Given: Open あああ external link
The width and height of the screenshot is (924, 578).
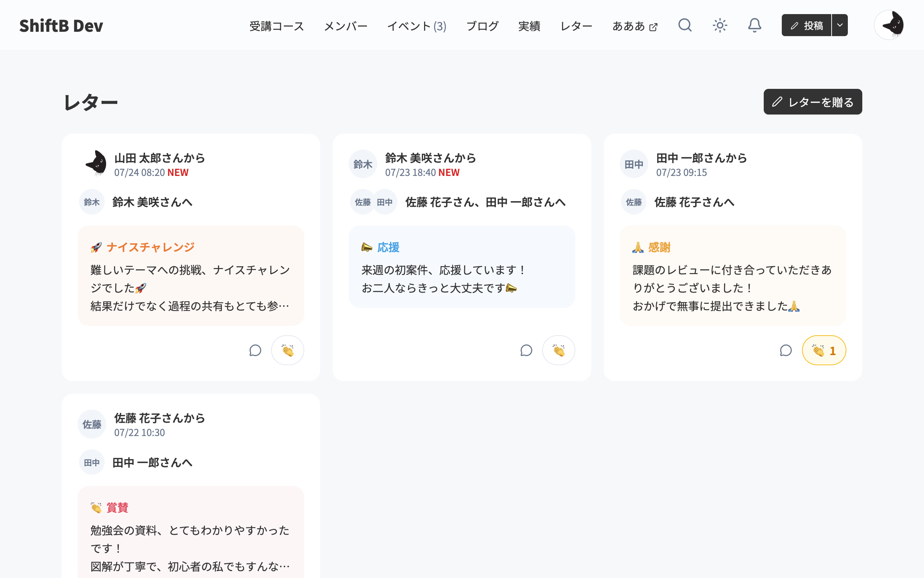Looking at the screenshot, I should 635,26.
